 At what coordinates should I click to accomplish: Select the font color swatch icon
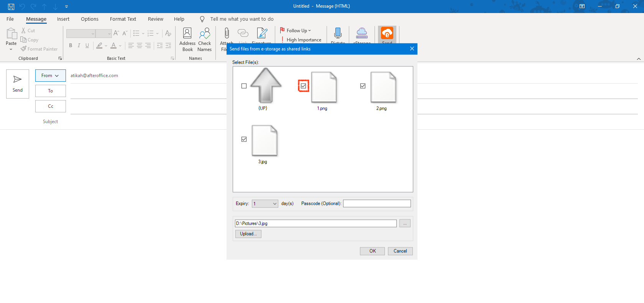click(x=113, y=46)
